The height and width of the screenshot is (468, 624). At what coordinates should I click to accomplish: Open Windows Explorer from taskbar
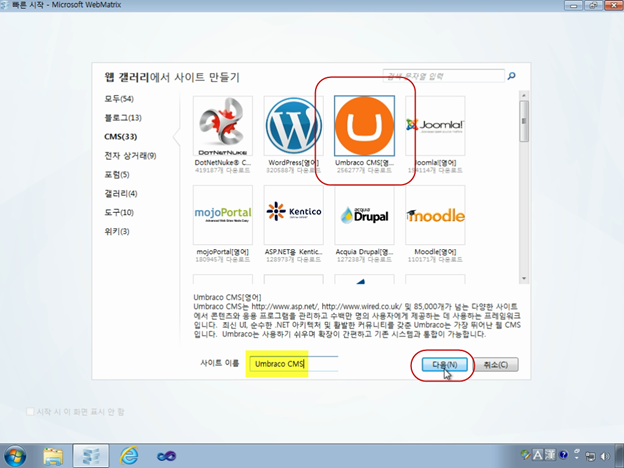pyautogui.click(x=53, y=456)
